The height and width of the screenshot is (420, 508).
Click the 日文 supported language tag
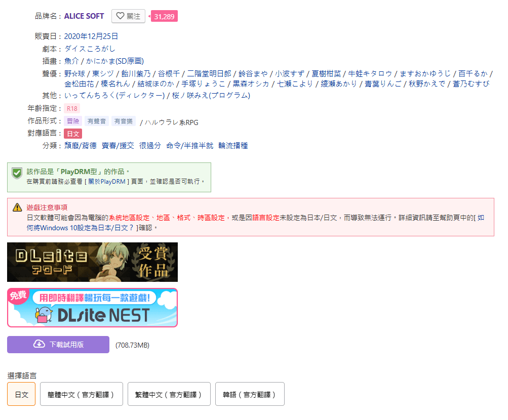click(x=73, y=134)
